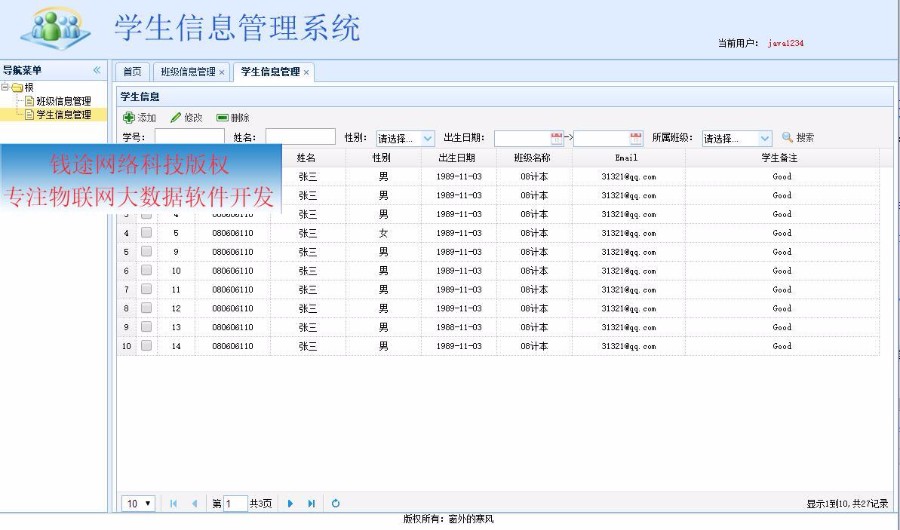Viewport: 900px width, 530px height.
Task: Sort by 性别 column header
Action: 382,157
